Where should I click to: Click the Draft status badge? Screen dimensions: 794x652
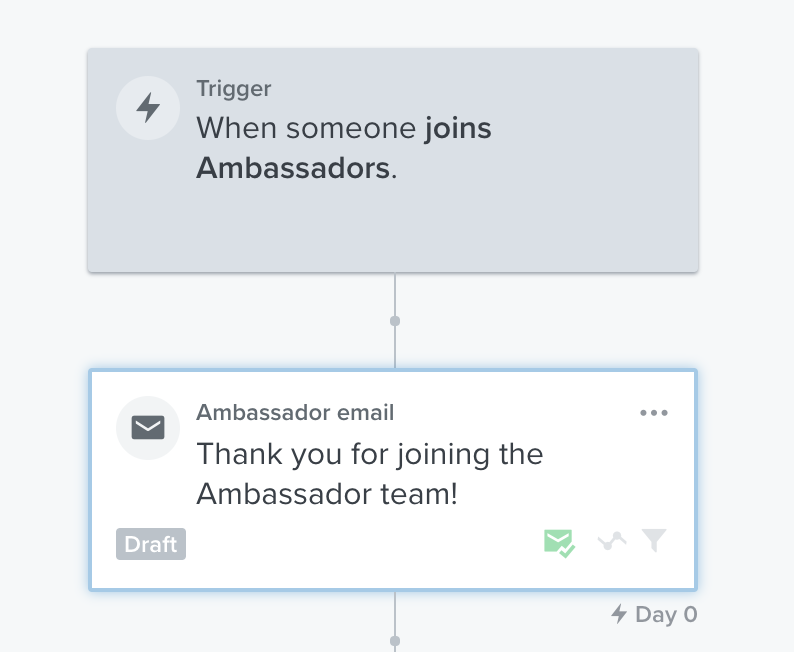coord(151,544)
